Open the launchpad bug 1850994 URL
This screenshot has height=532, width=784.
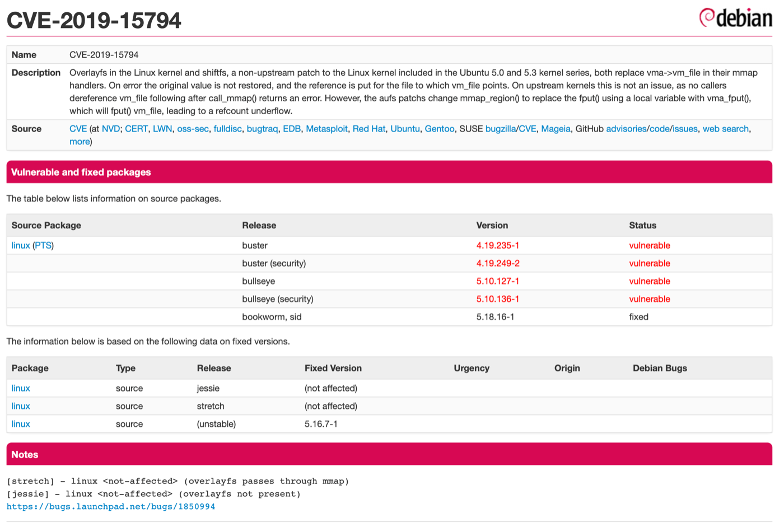click(x=111, y=506)
